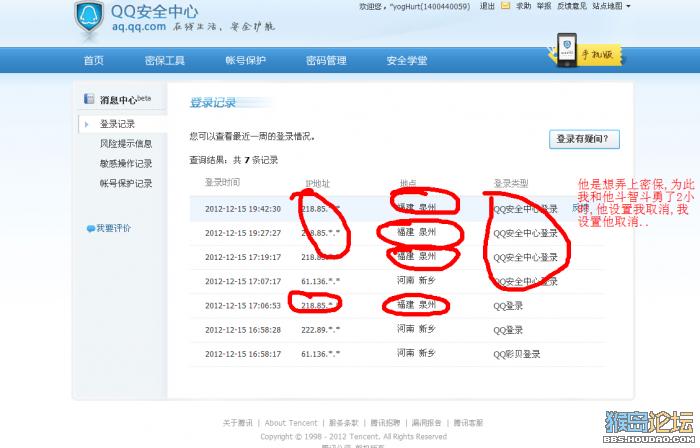The width and height of the screenshot is (700, 448).
Task: Open the 帐号保护 nav tab
Action: (x=246, y=60)
